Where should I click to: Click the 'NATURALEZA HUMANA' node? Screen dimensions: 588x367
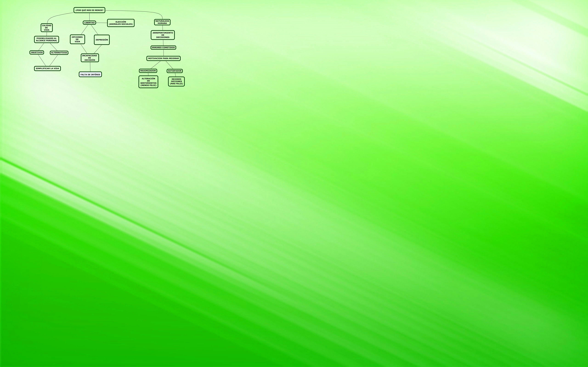162,22
